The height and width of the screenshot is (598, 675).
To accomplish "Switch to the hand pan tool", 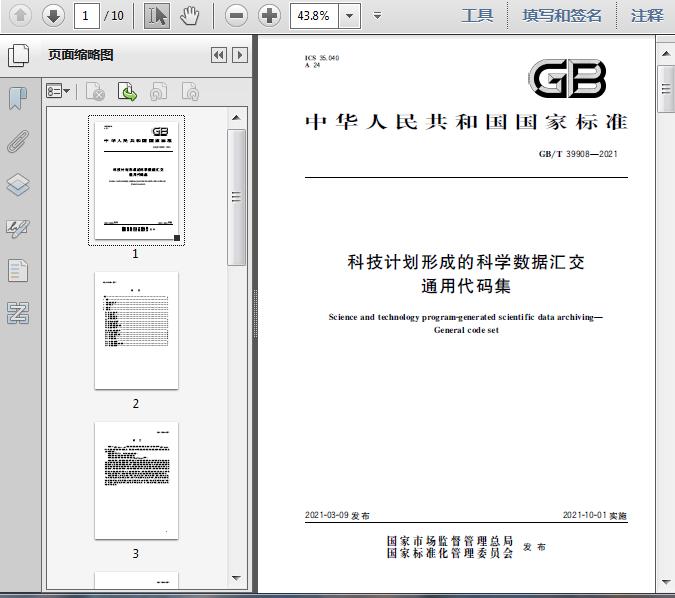I will (189, 16).
